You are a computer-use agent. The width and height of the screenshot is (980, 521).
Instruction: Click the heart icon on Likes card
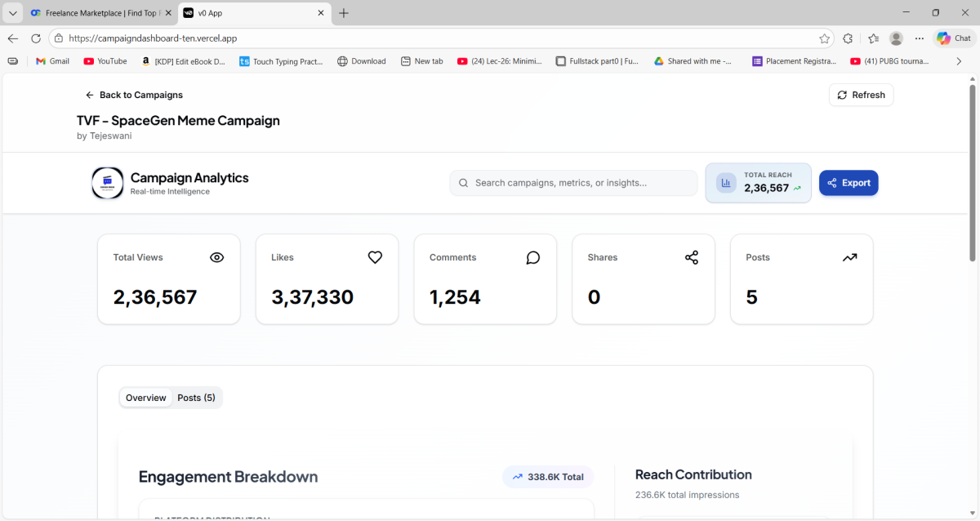[x=375, y=257]
